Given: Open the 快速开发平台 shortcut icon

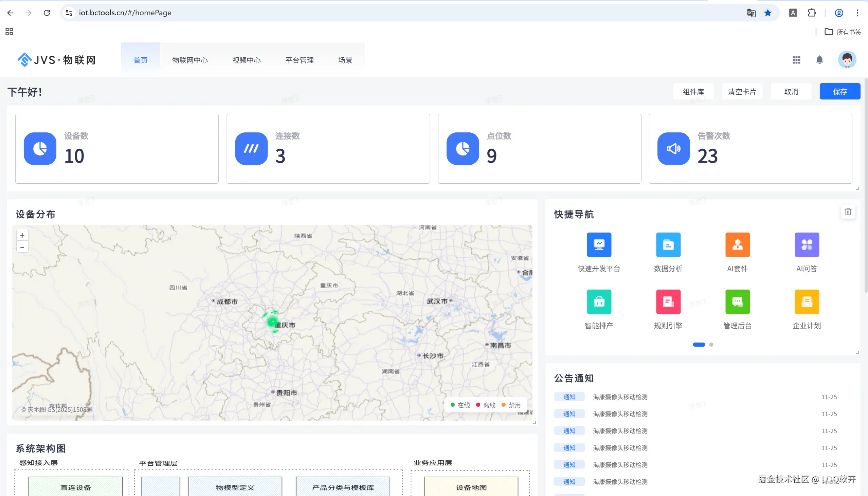Looking at the screenshot, I should (x=599, y=244).
